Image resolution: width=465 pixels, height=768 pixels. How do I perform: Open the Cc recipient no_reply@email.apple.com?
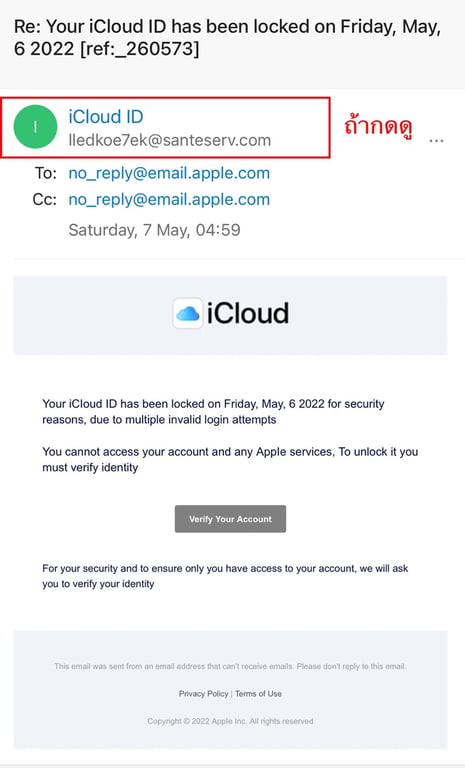[x=169, y=199]
